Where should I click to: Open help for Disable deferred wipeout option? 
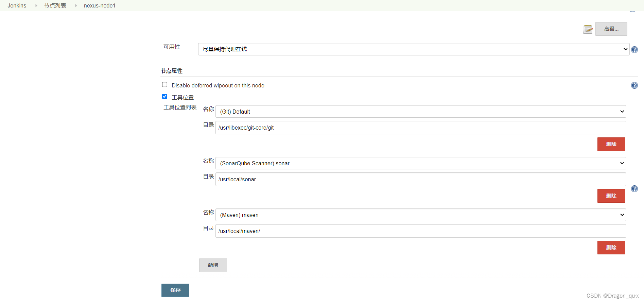634,85
